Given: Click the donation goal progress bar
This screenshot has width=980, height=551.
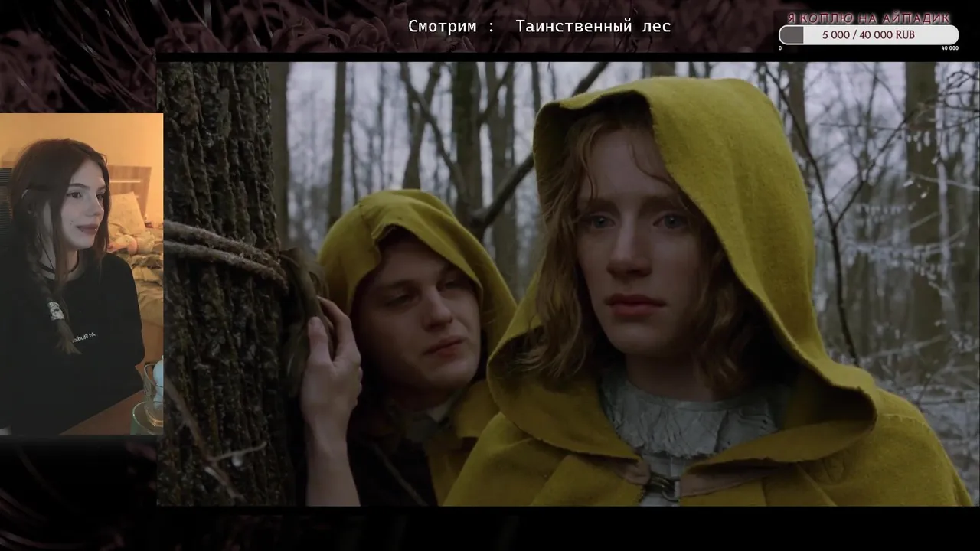Looking at the screenshot, I should [868, 35].
